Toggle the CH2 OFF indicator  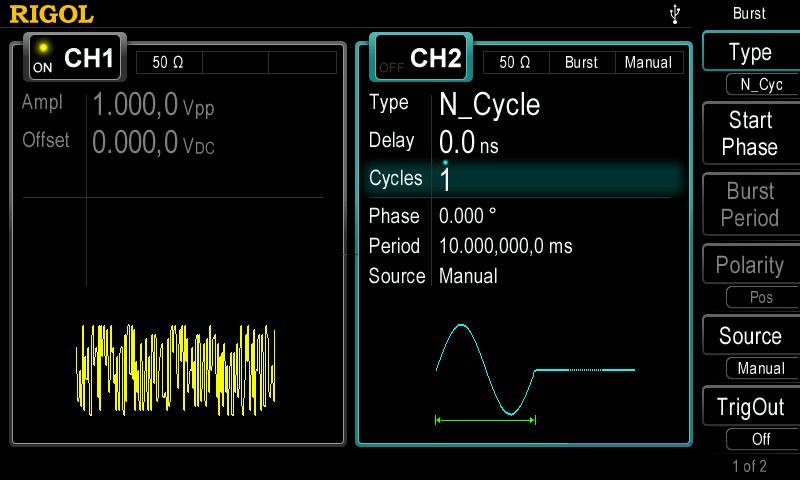pyautogui.click(x=391, y=67)
